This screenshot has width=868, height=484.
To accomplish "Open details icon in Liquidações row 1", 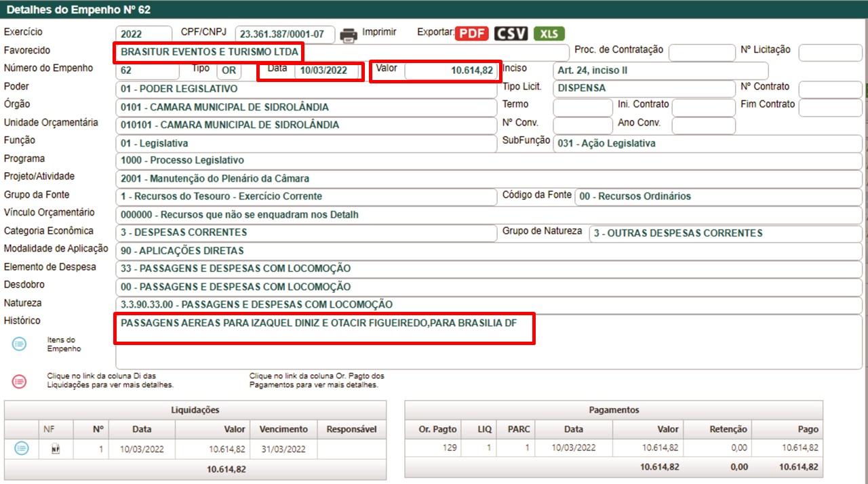I will [22, 448].
